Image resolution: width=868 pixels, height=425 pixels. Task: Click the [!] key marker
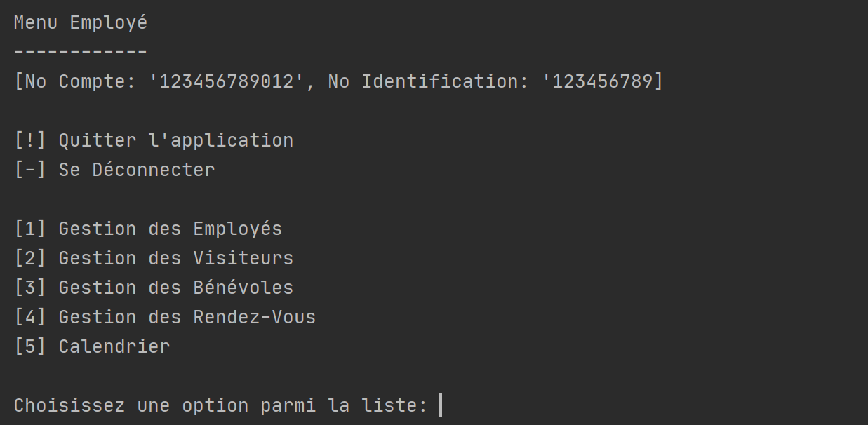(x=30, y=140)
